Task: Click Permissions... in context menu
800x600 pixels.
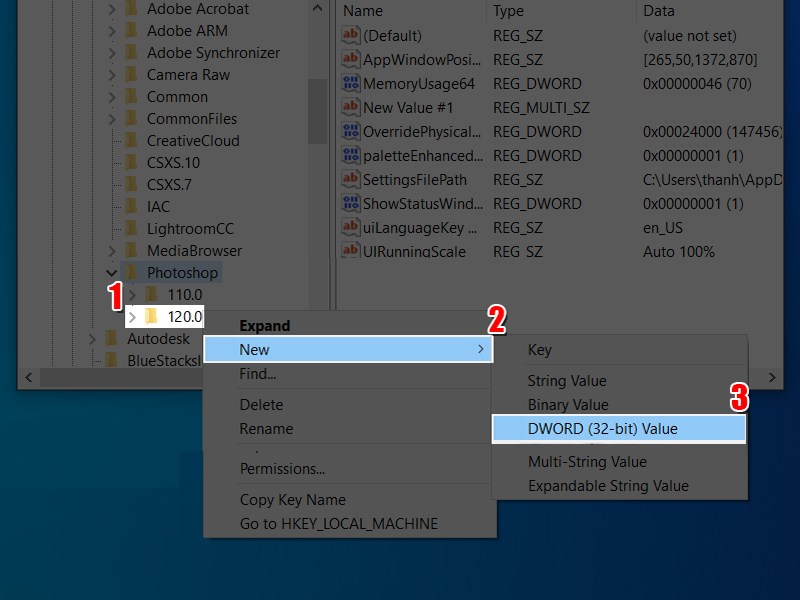Action: point(282,469)
